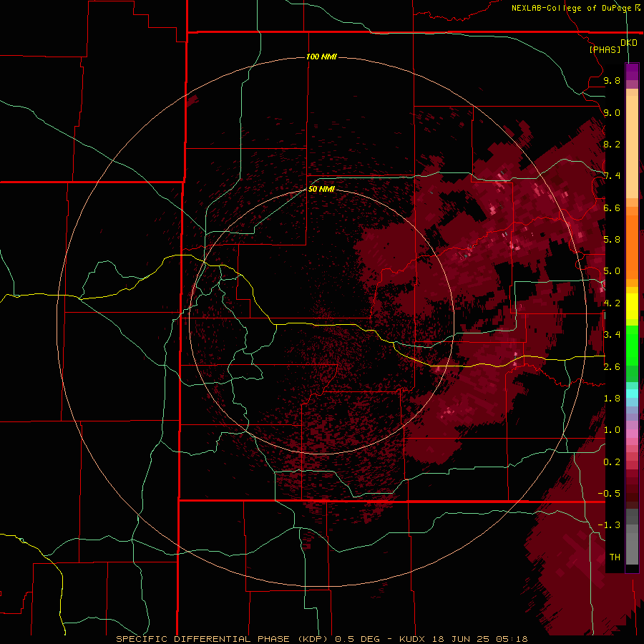Click the -1.3 legend value

[609, 525]
